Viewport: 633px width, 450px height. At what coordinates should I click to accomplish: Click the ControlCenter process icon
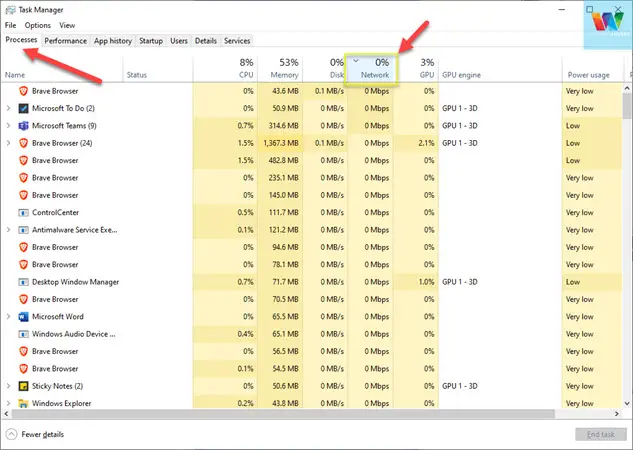[23, 212]
